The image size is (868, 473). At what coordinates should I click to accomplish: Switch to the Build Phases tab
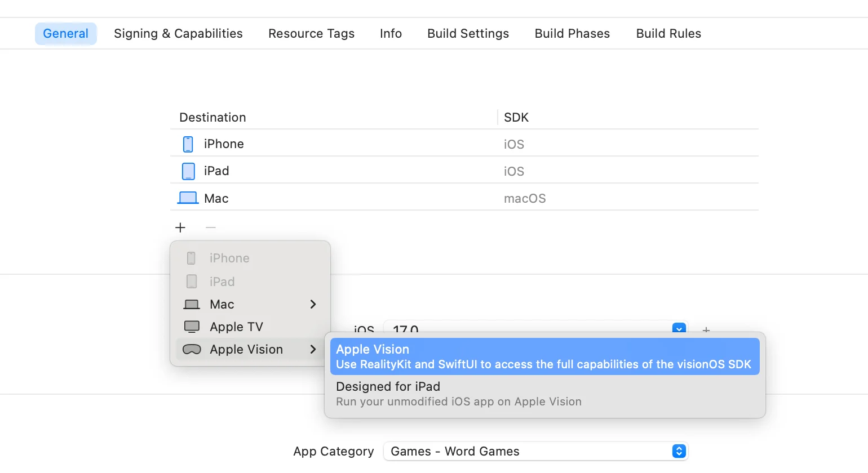[x=572, y=33]
